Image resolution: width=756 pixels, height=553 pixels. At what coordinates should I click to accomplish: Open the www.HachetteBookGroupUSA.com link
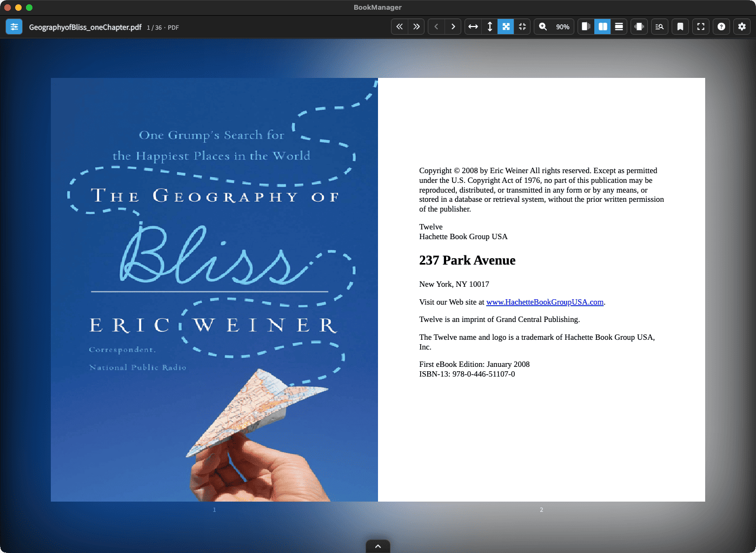[545, 302]
